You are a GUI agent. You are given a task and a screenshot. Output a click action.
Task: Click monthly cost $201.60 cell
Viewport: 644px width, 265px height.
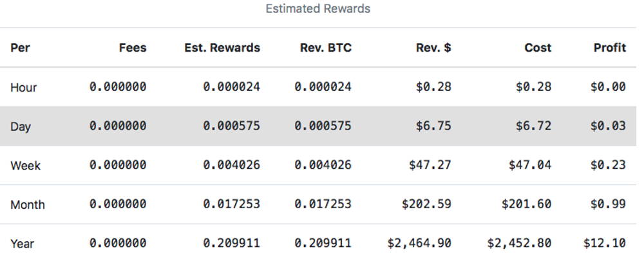[527, 204]
